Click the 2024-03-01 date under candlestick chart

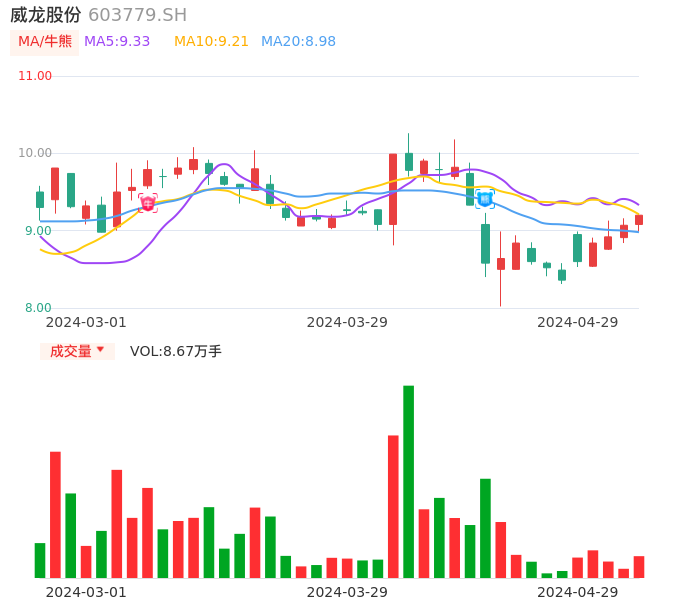(x=86, y=322)
